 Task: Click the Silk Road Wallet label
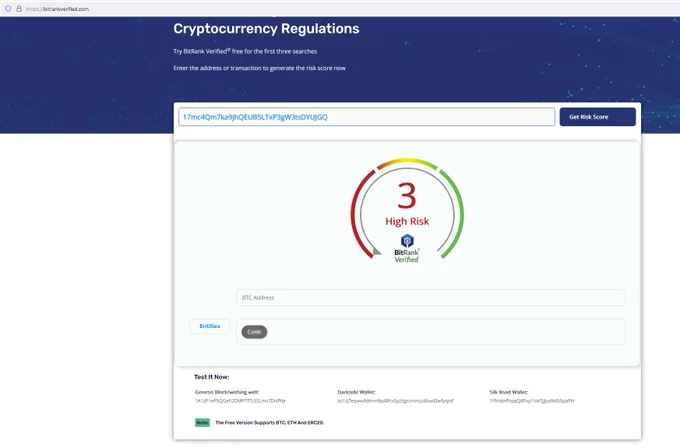(509, 392)
